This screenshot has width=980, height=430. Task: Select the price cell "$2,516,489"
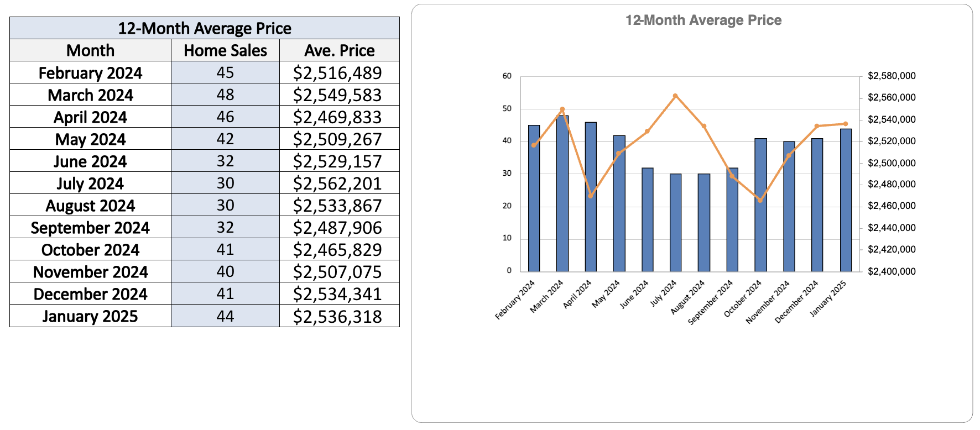tap(340, 72)
